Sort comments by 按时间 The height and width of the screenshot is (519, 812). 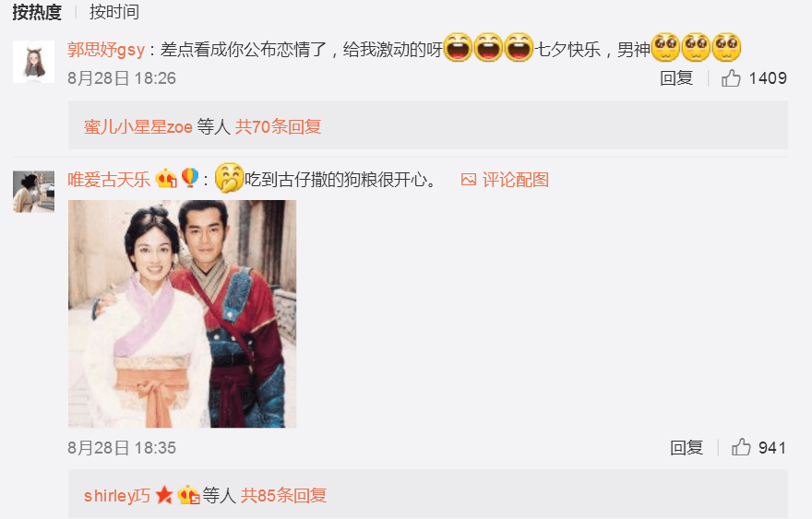[x=114, y=12]
